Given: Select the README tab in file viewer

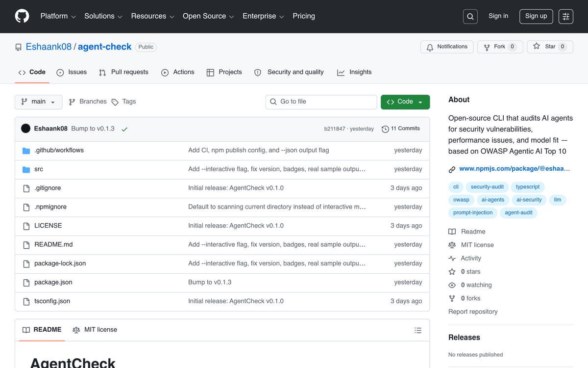Looking at the screenshot, I should 42,330.
